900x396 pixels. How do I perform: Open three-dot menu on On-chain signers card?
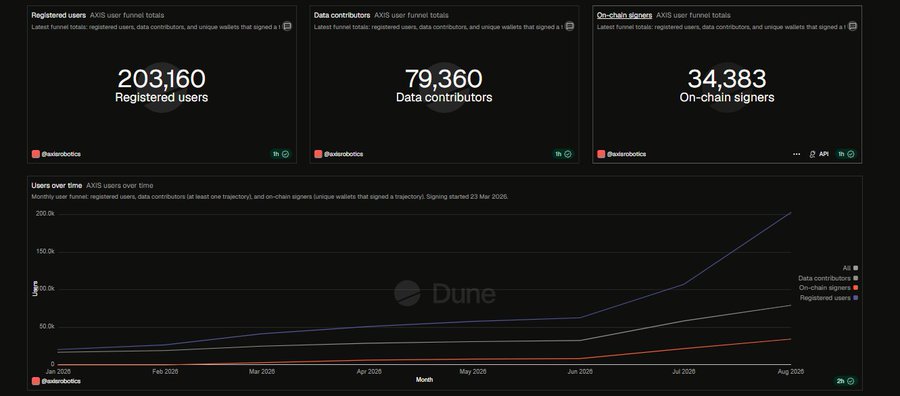tap(797, 154)
